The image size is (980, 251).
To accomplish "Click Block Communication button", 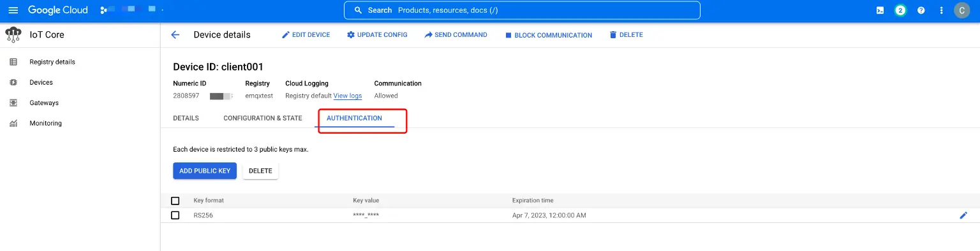I will (x=548, y=35).
